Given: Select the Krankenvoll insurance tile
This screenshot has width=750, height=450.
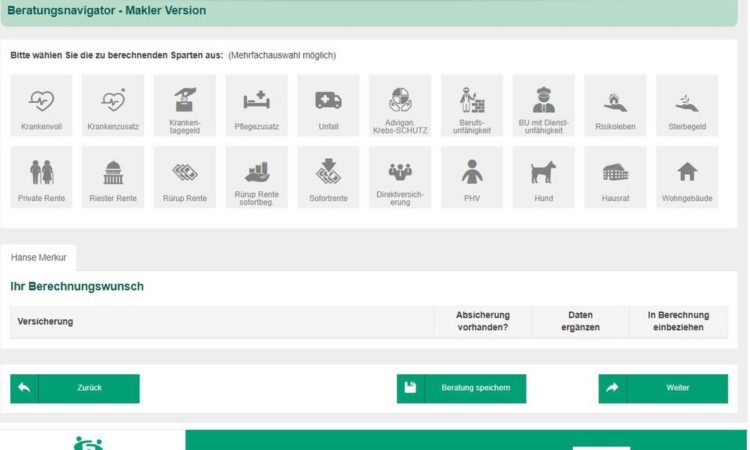Looking at the screenshot, I should 42,106.
